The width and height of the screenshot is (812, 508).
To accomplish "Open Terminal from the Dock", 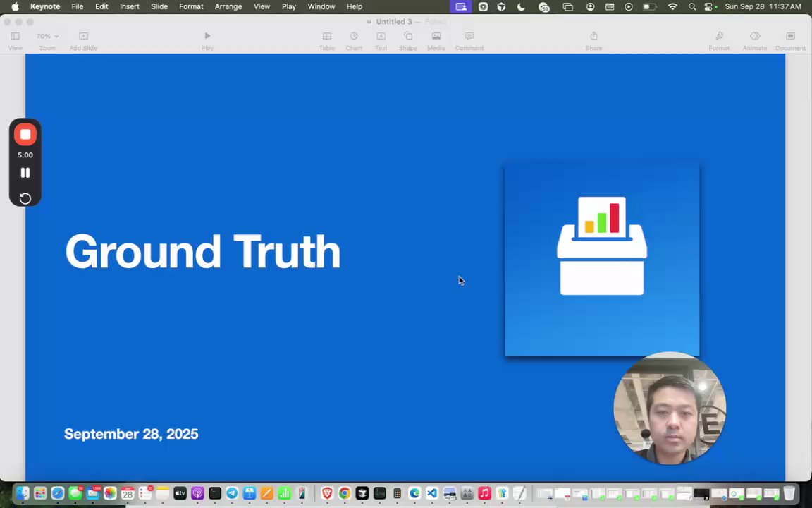I will point(215,493).
